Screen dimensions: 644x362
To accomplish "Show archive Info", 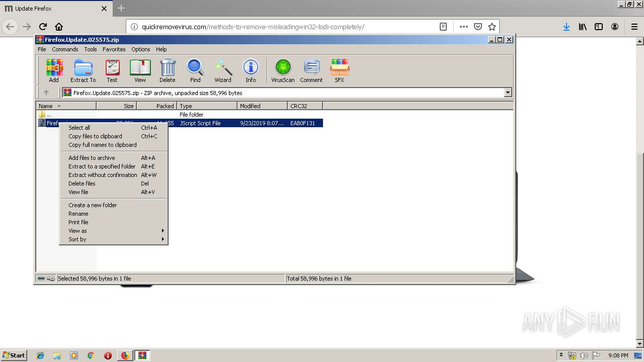I will [251, 70].
